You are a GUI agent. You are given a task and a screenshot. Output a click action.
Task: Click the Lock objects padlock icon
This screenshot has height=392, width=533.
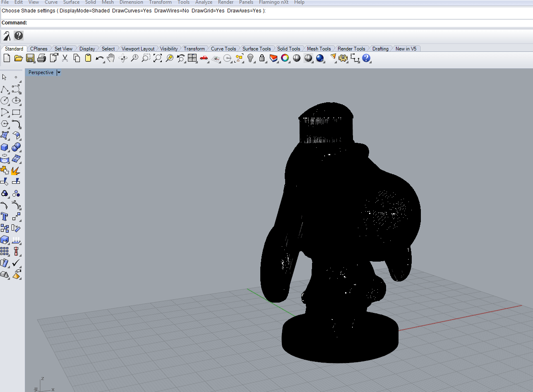(x=262, y=58)
